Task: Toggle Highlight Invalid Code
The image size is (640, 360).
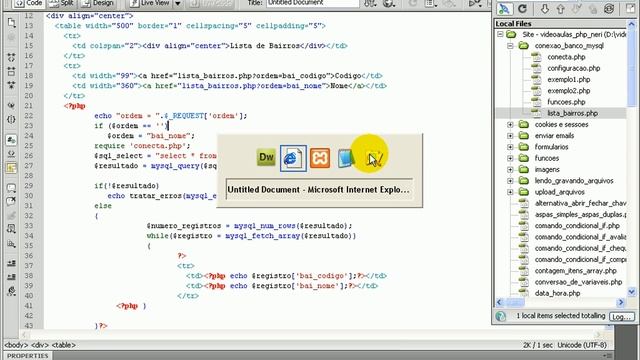Action: click(x=11, y=154)
